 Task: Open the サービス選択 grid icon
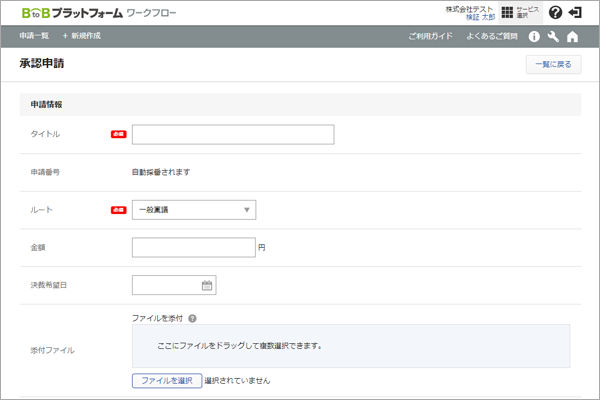click(508, 13)
